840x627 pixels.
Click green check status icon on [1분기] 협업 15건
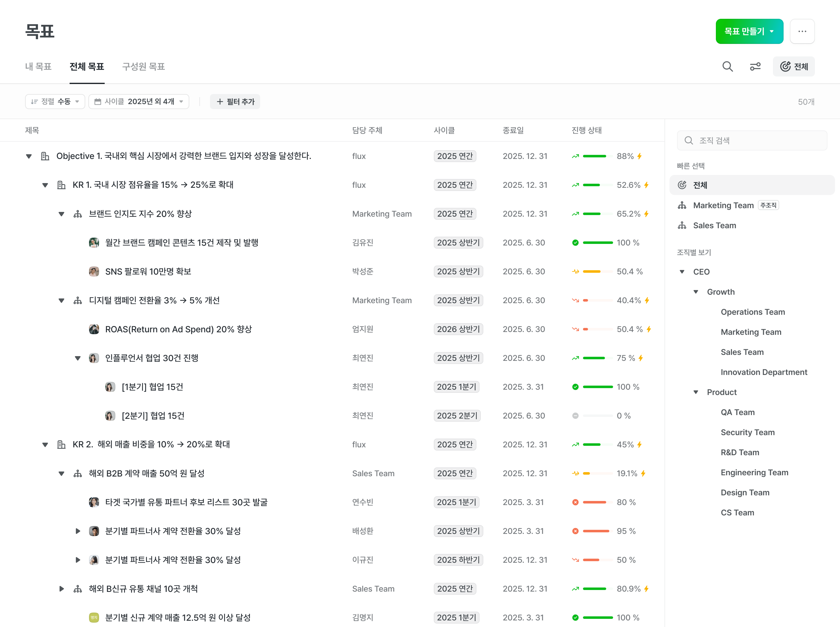(575, 387)
